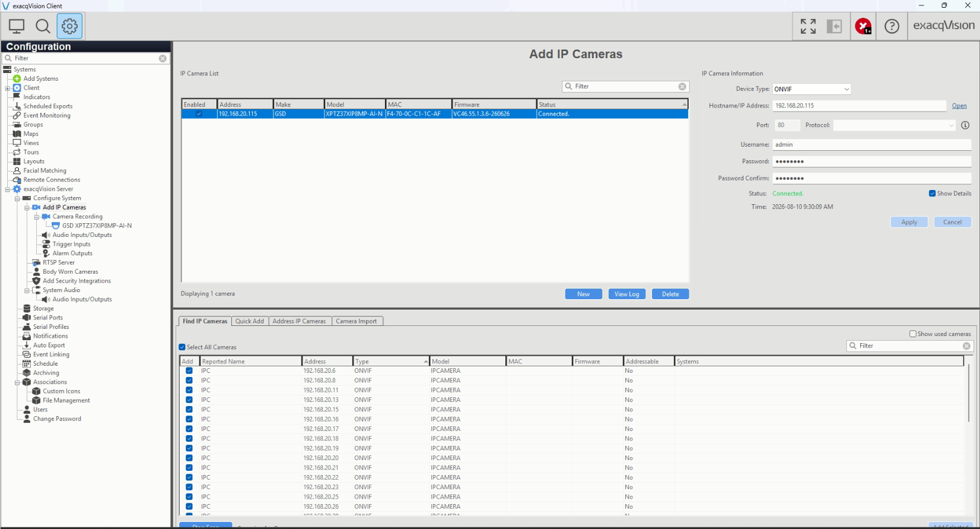Click Cancel in camera information

point(953,222)
